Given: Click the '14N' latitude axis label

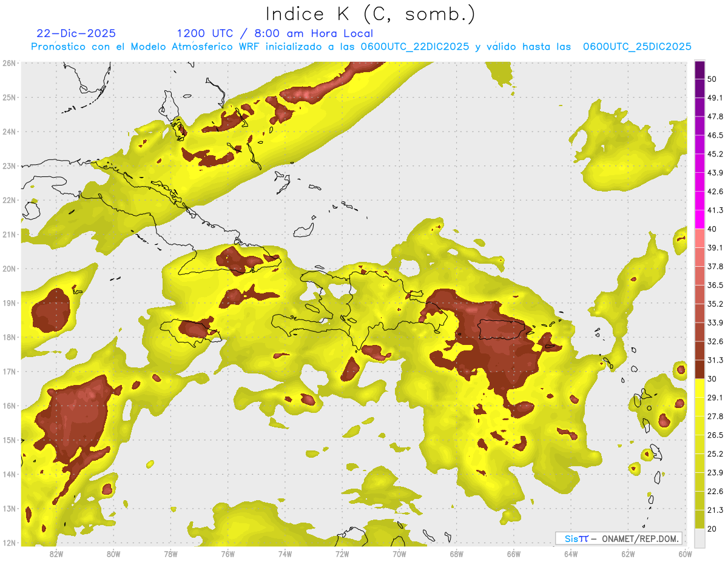Looking at the screenshot, I should 8,474.
